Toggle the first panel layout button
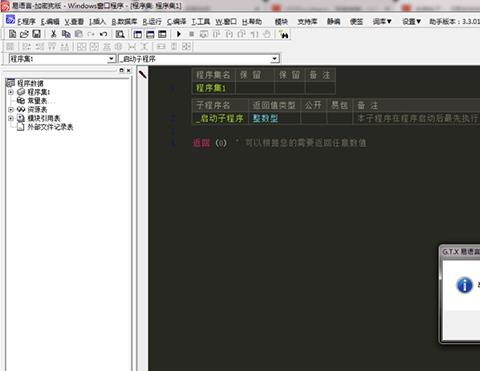This screenshot has width=480, height=371. pyautogui.click(x=137, y=34)
